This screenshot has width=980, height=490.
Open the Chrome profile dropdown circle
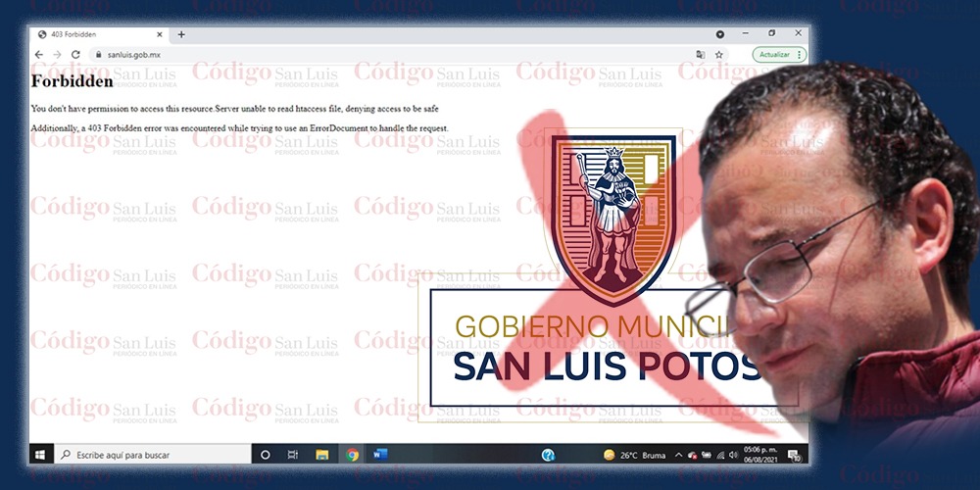[720, 34]
